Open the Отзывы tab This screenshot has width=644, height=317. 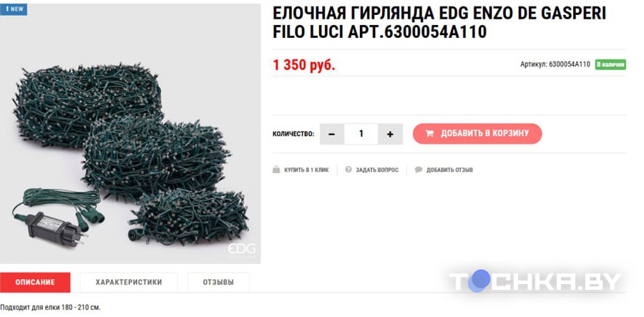tap(218, 282)
